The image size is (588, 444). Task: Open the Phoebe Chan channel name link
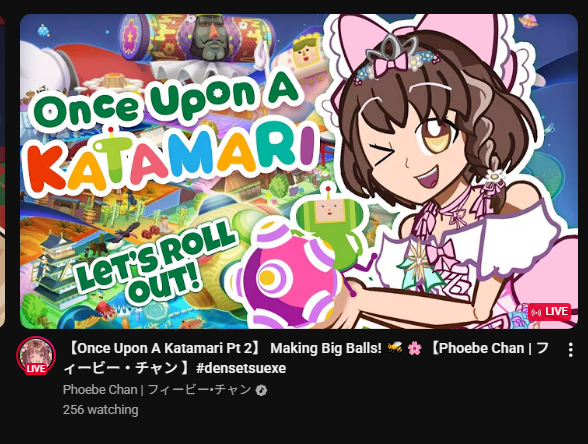[x=157, y=390]
